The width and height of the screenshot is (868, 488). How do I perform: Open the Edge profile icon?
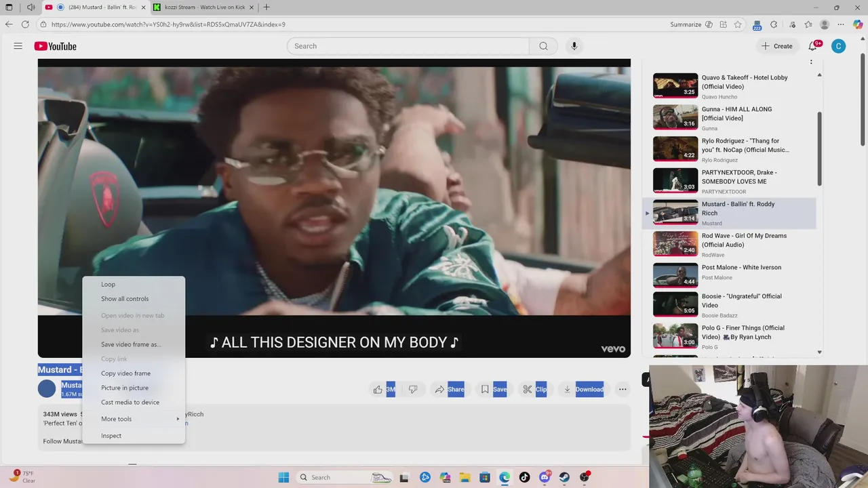[825, 24]
